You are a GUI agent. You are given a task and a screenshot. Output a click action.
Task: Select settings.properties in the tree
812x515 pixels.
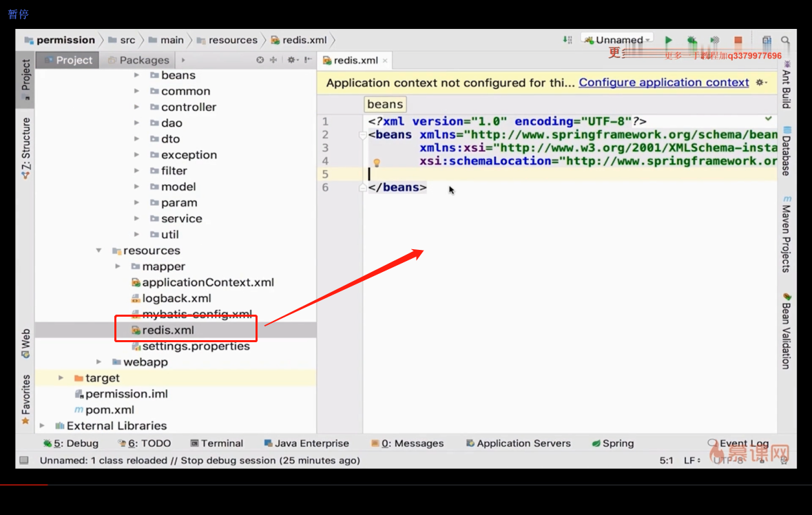tap(190, 346)
